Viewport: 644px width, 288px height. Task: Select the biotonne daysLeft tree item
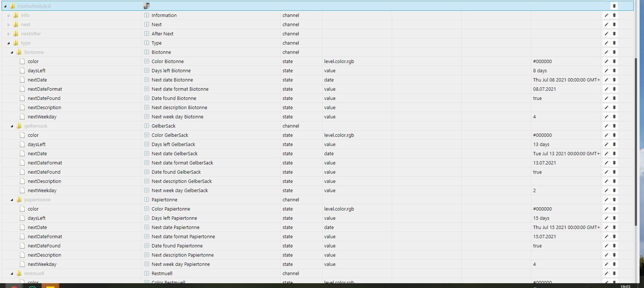pos(36,70)
